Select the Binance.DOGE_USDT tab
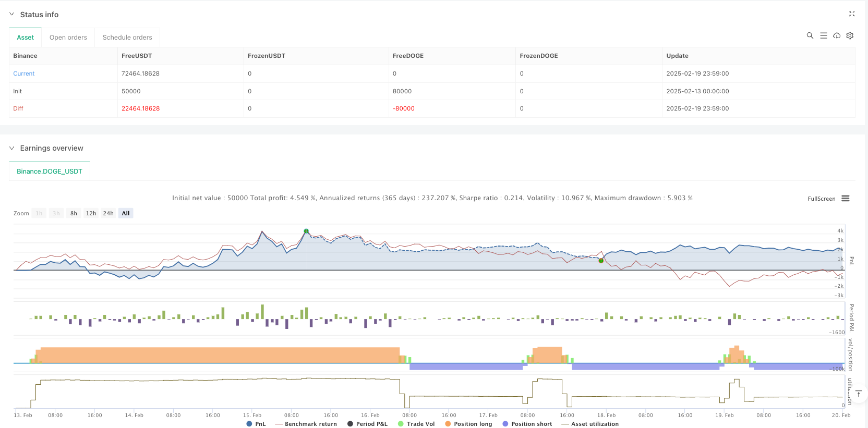 [50, 171]
